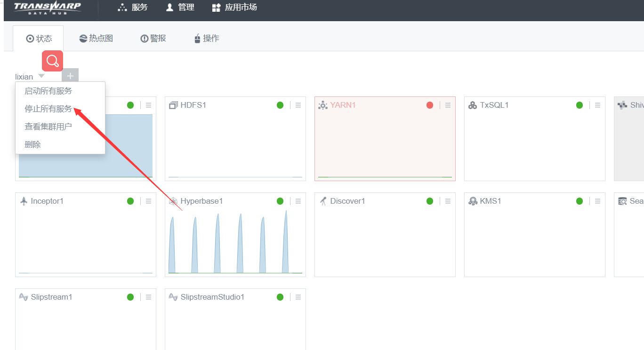Click the YARN1 service icon

click(x=323, y=105)
